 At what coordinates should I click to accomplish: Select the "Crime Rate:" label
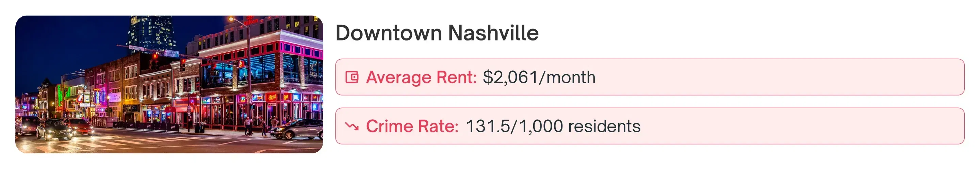412,126
